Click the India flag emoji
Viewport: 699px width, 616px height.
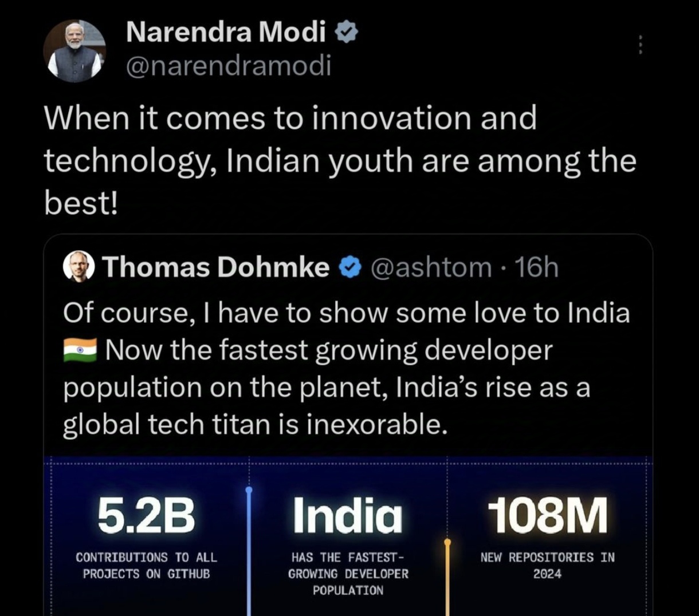(x=80, y=350)
